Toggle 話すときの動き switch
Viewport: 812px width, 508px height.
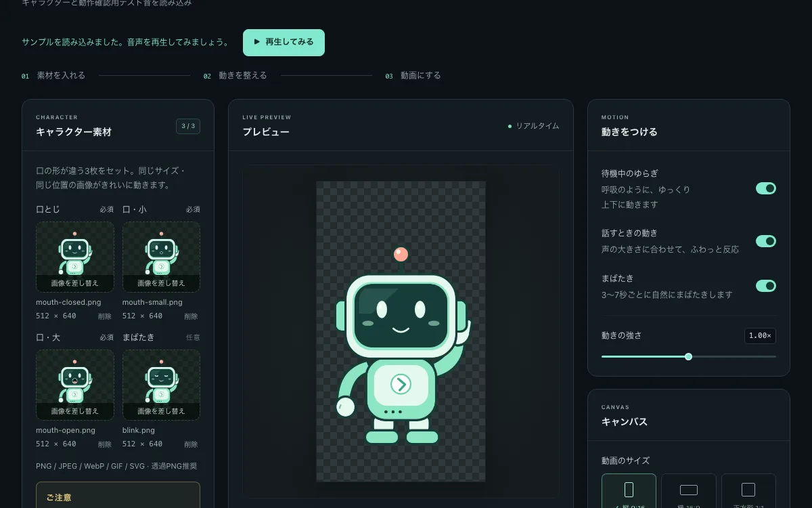coord(766,241)
